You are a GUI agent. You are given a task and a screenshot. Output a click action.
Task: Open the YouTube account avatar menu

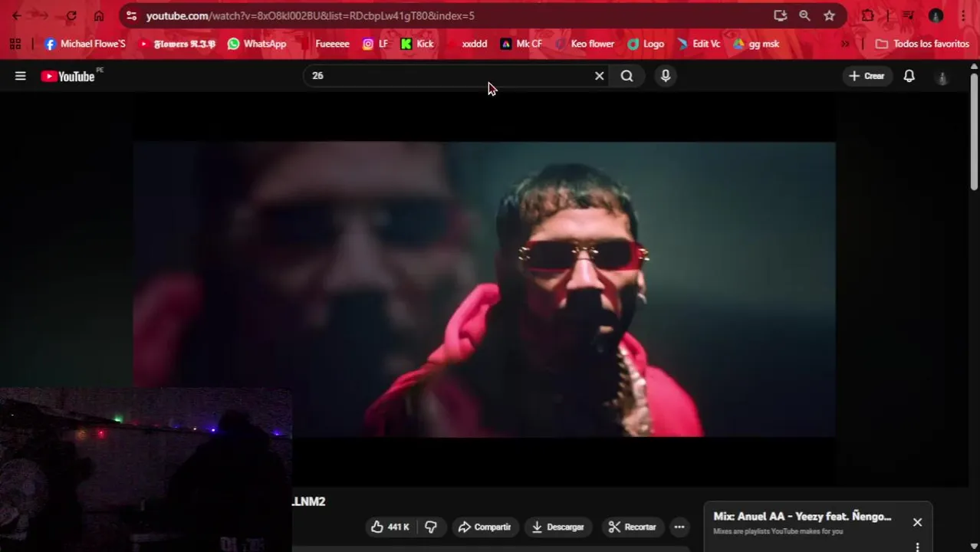click(x=942, y=77)
